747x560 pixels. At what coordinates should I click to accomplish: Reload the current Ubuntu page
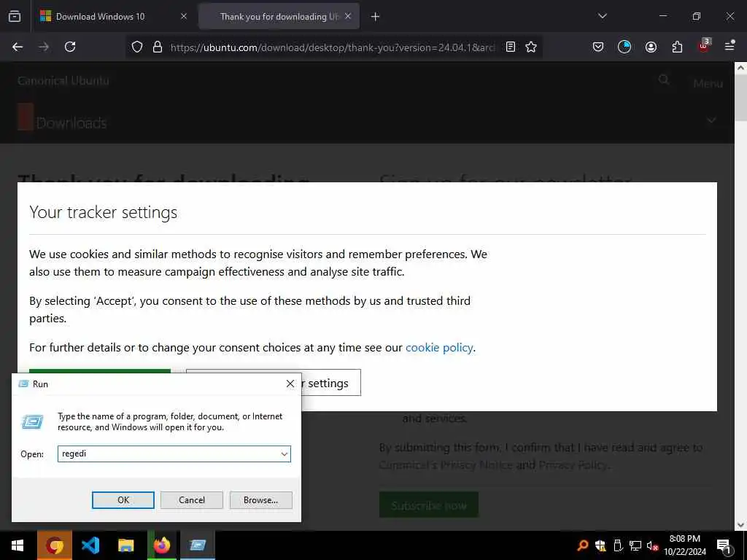point(70,47)
